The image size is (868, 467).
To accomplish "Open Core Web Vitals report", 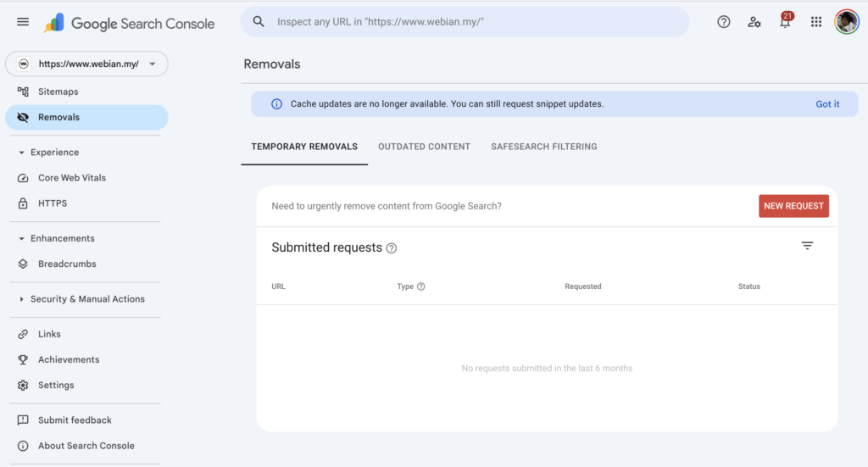I will pos(72,178).
